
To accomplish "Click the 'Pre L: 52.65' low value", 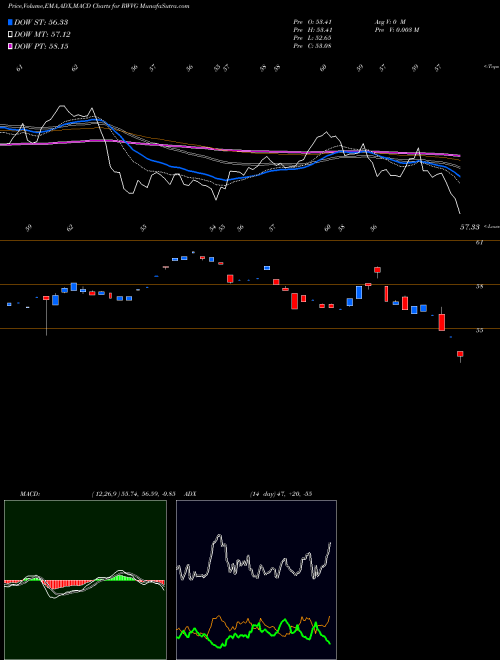I will [312, 38].
